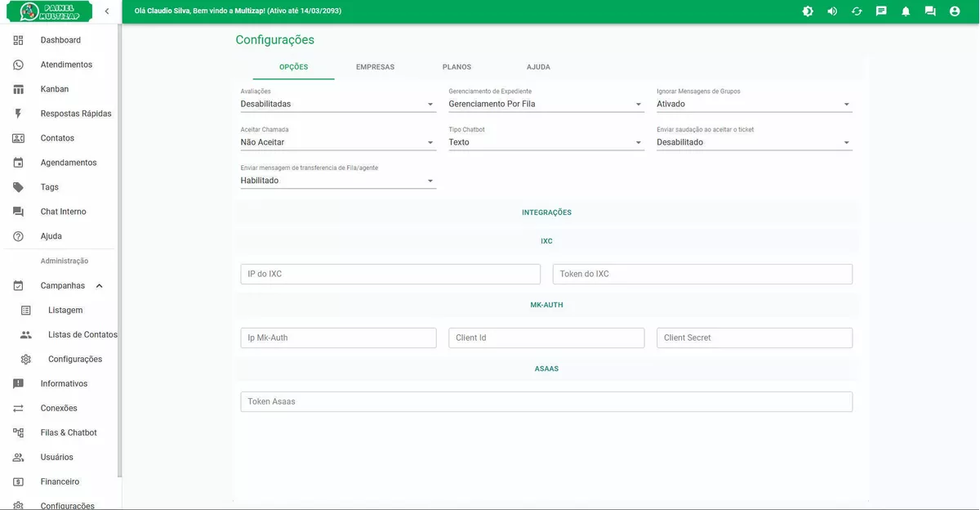980x510 pixels.
Task: Open the Avaliações dropdown
Action: click(338, 104)
